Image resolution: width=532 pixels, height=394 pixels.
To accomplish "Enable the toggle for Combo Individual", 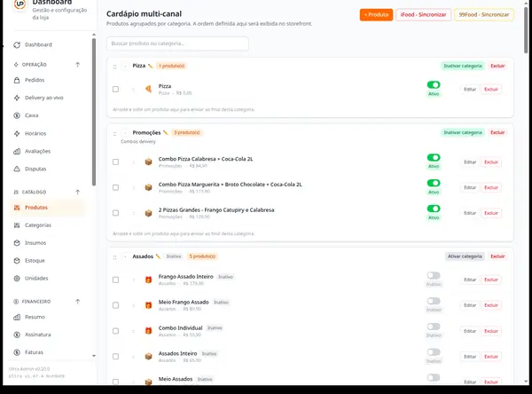I will tap(434, 327).
